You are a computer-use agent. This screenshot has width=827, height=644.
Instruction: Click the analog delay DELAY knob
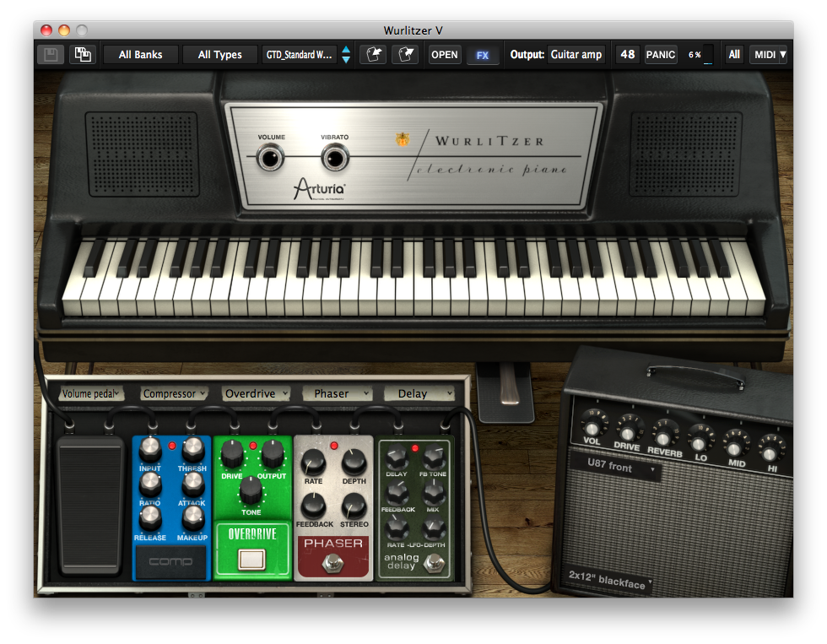coord(397,457)
